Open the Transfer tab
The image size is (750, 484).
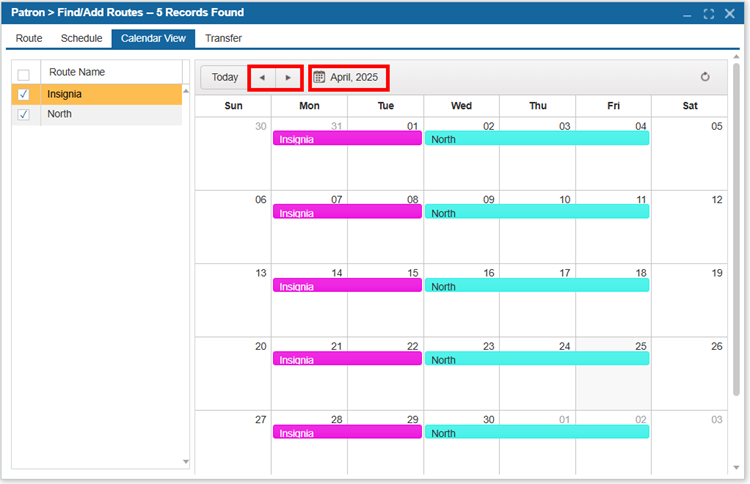click(x=223, y=38)
